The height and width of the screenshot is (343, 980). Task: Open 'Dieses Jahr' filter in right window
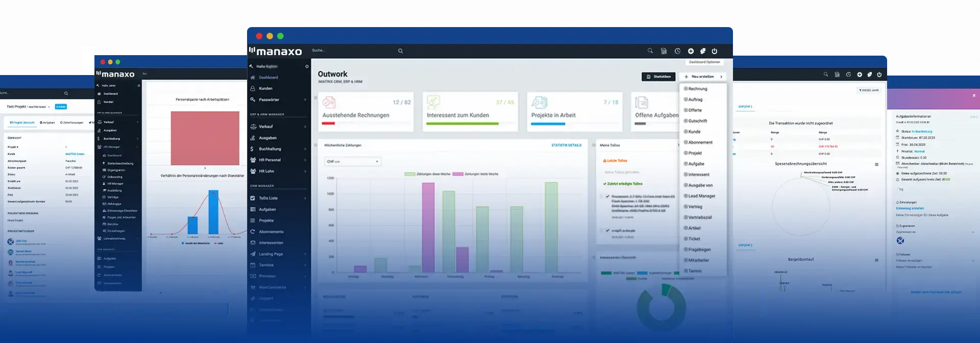(x=869, y=90)
